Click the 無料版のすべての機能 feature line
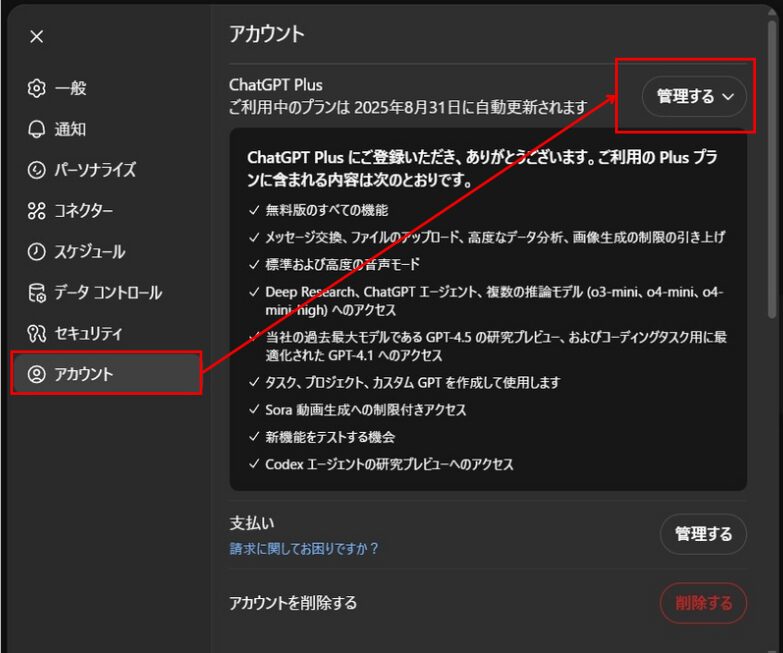 [x=327, y=210]
